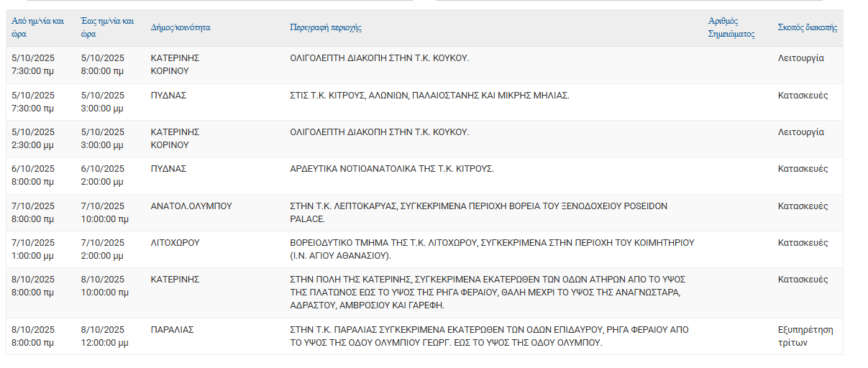Click the description mentioning Ι.Ν. ΑΓΙΟΥ ΑΘΑΝΑΣΙΟΥ
The image size is (868, 368).
point(492,249)
